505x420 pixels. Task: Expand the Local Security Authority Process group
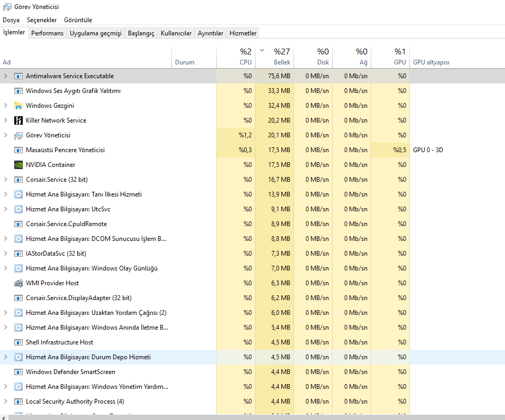tap(5, 402)
